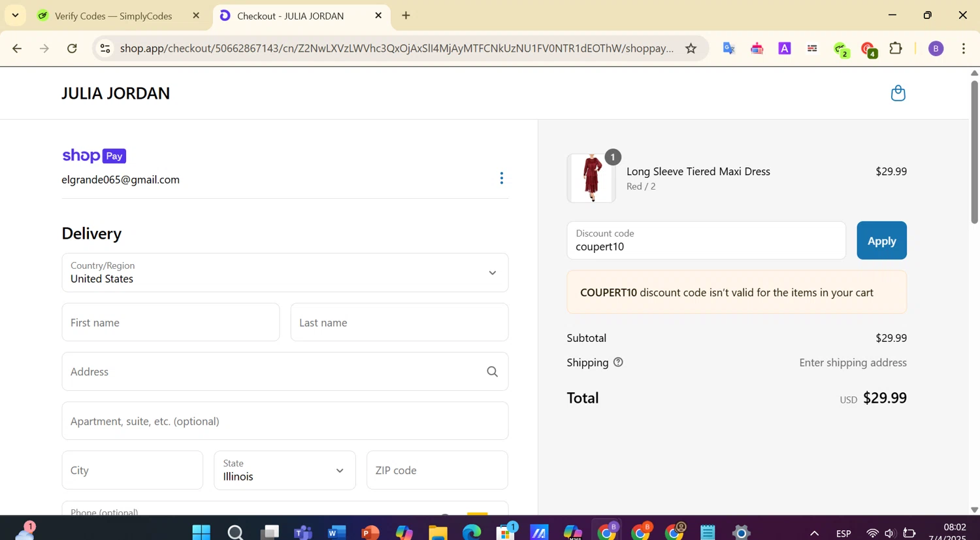Open the purple A extension icon

coord(785,48)
